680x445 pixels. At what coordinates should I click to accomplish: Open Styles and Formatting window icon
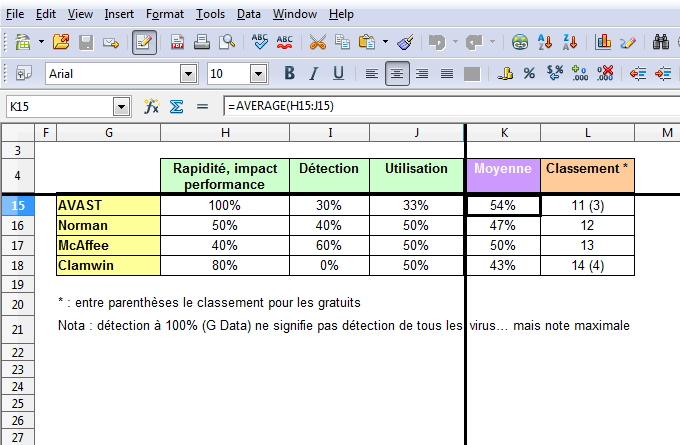point(23,73)
